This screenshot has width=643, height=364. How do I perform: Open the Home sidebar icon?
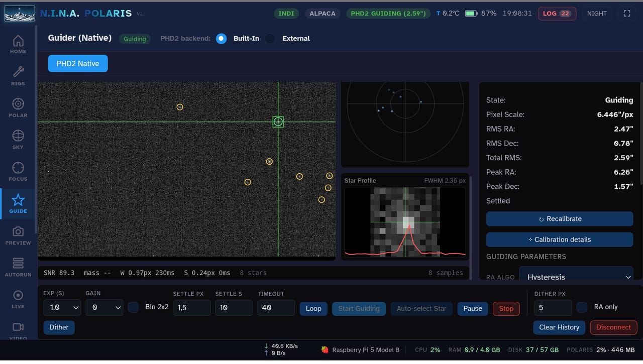18,44
